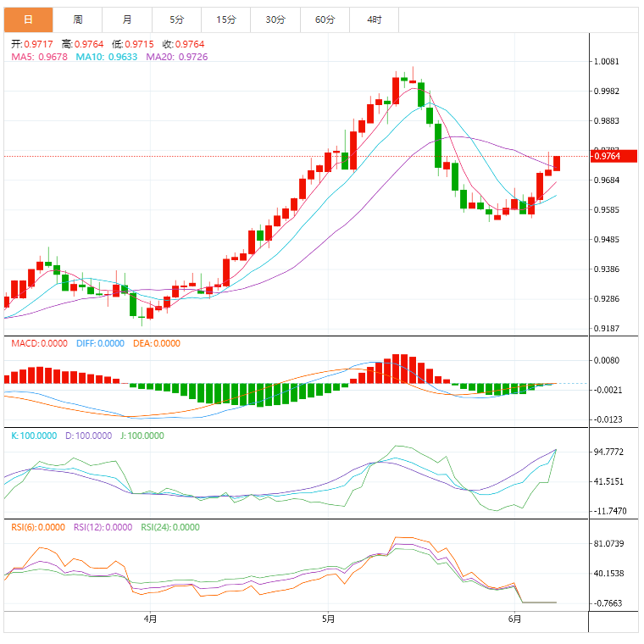Image resolution: width=644 pixels, height=644 pixels.
Task: Click the closing price 收:0.9764
Action: tap(183, 44)
